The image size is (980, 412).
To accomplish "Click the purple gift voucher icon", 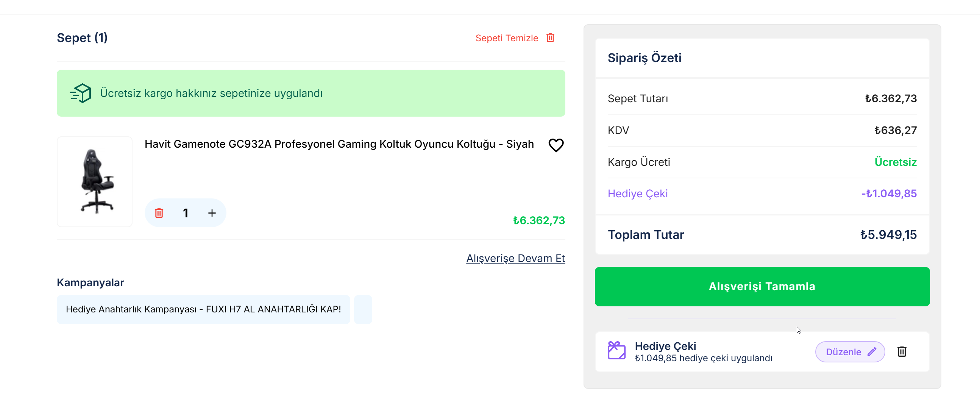I will coord(616,350).
